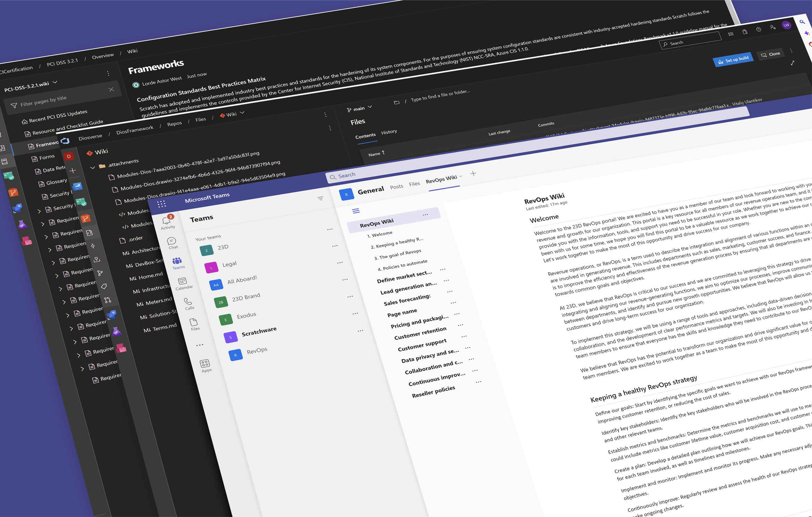Screen dimensions: 812x517
Task: Click the filter icon above the Teams list
Action: tap(320, 198)
